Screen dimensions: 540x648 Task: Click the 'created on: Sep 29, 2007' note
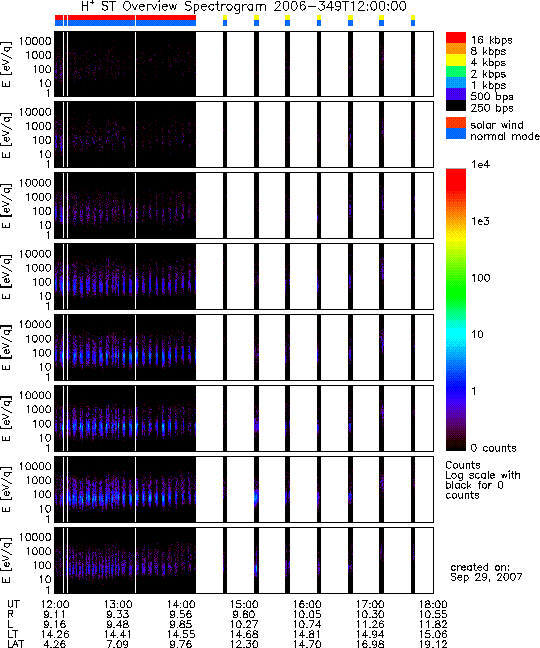pos(486,572)
